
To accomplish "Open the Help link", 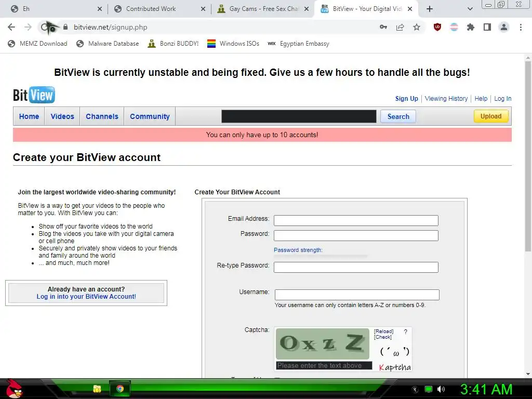I will coord(481,98).
